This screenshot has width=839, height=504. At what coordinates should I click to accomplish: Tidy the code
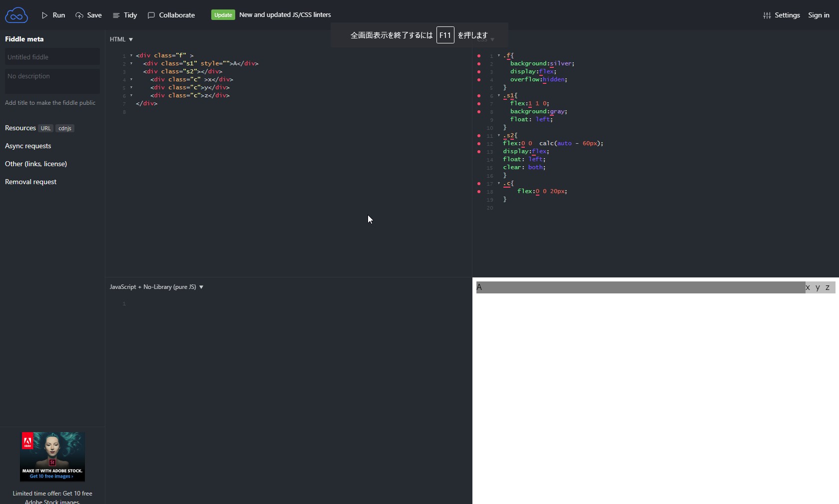[x=125, y=15]
